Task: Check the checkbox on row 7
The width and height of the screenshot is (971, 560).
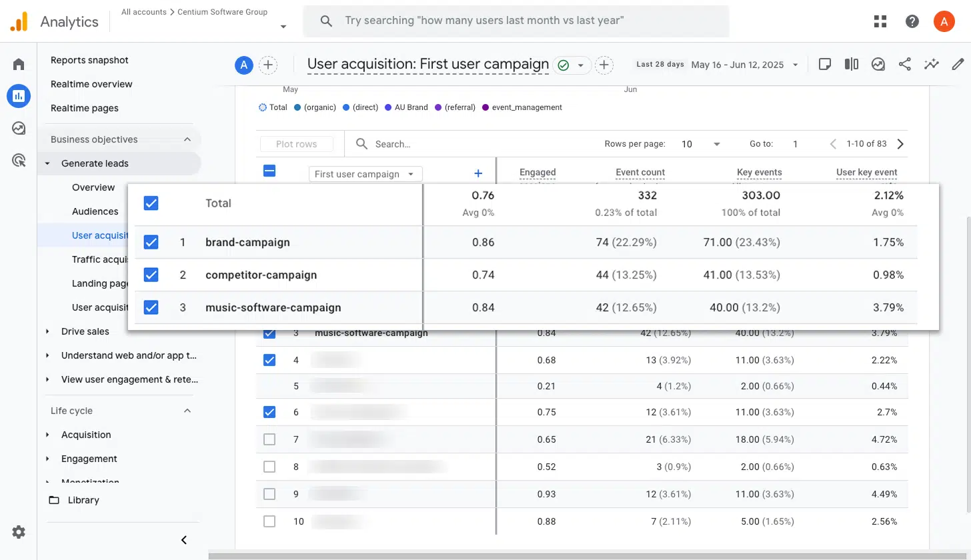Action: (x=269, y=439)
